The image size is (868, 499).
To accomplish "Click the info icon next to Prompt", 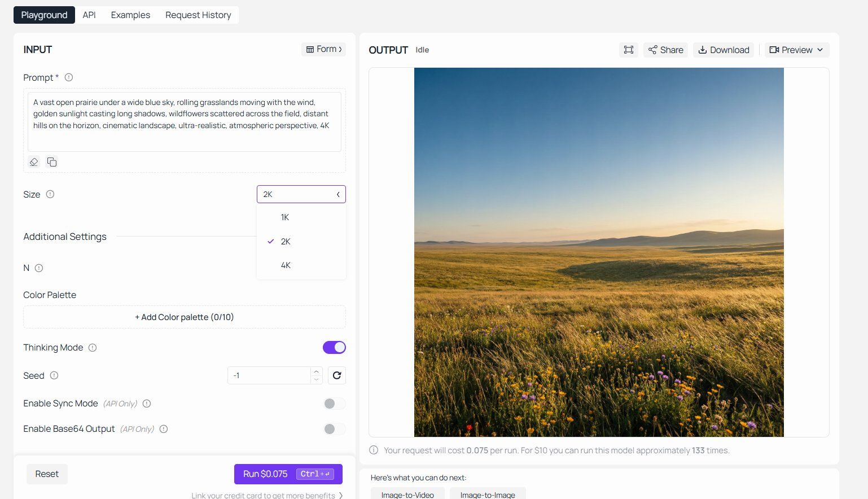I will click(69, 77).
